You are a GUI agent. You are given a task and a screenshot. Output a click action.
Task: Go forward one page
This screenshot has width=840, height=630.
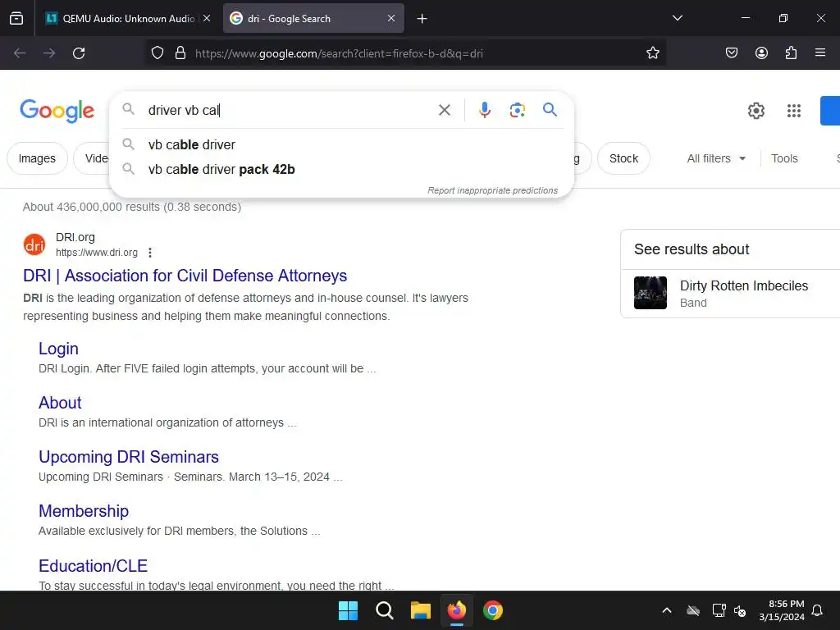(49, 53)
